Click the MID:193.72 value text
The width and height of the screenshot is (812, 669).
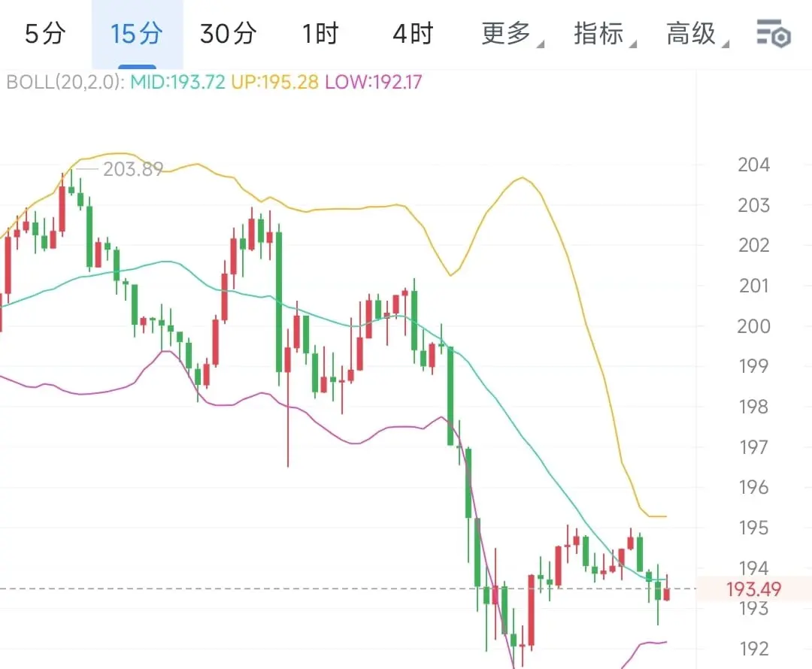[178, 82]
